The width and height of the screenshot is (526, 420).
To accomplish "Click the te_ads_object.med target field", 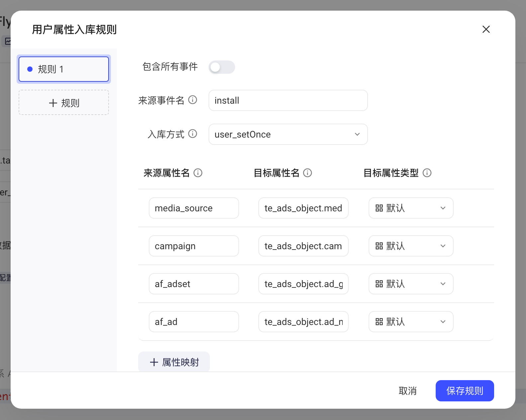I will point(304,208).
